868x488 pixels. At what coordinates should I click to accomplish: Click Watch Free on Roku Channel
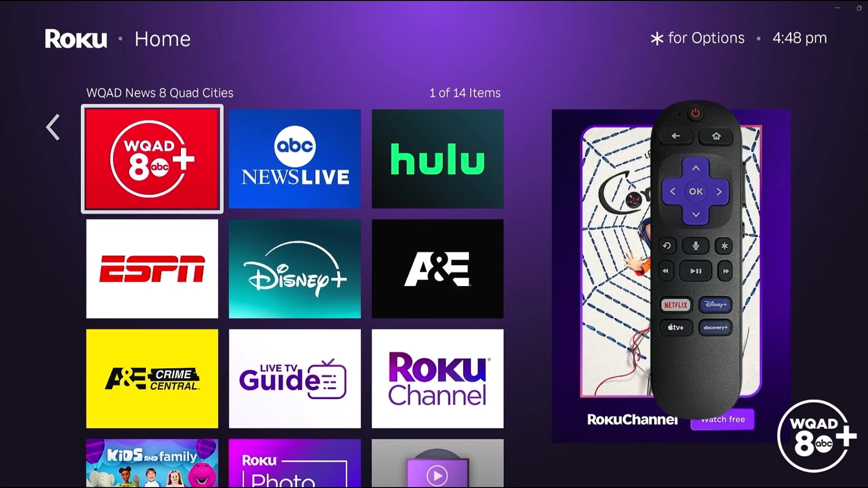[x=722, y=419]
